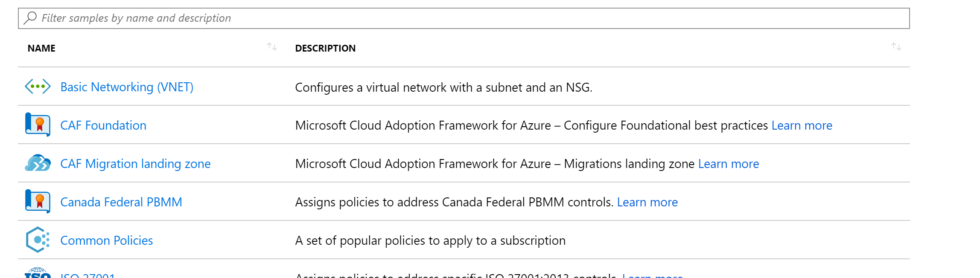Click the NAME column header

pos(41,48)
